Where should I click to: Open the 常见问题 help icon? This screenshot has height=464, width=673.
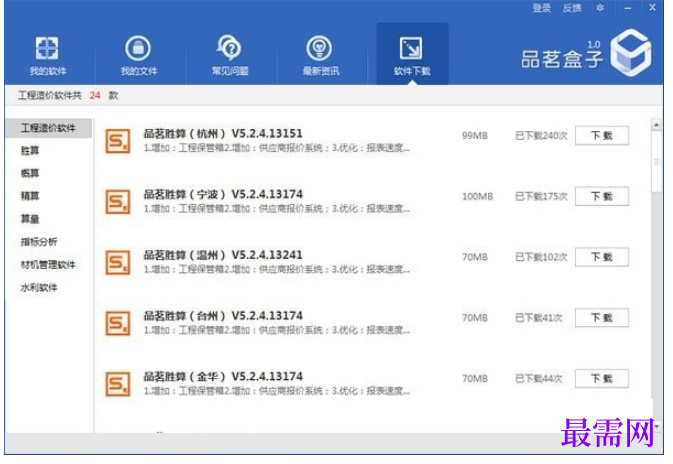229,48
